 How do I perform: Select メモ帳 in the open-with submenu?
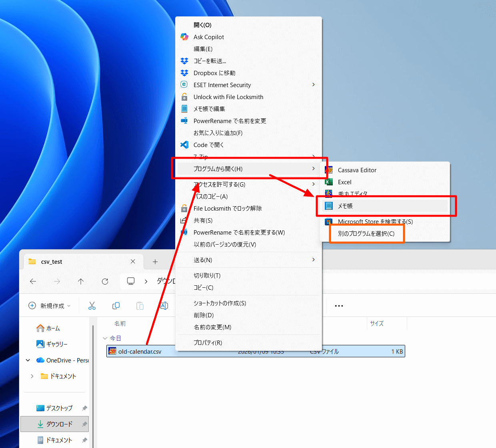345,206
